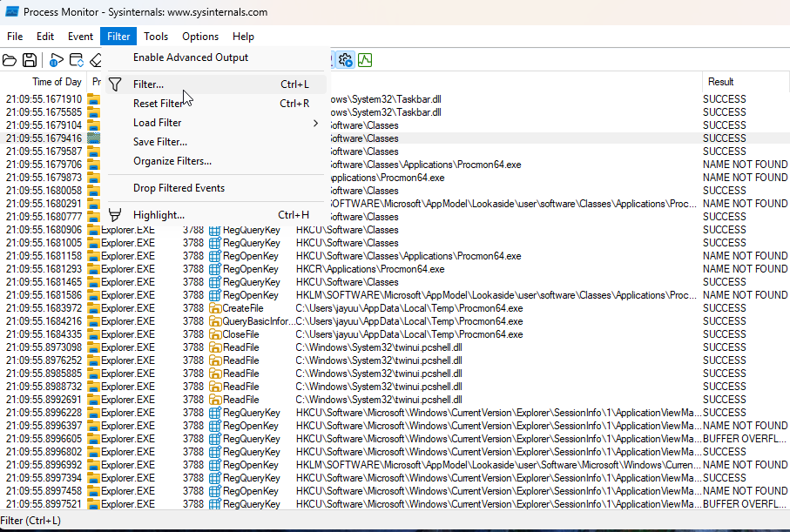Click the registry icon at row 21:09:55.1680906

[215, 230]
